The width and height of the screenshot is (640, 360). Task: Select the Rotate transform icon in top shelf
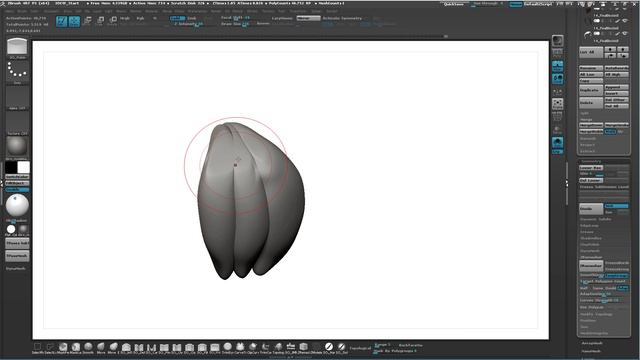(x=112, y=21)
